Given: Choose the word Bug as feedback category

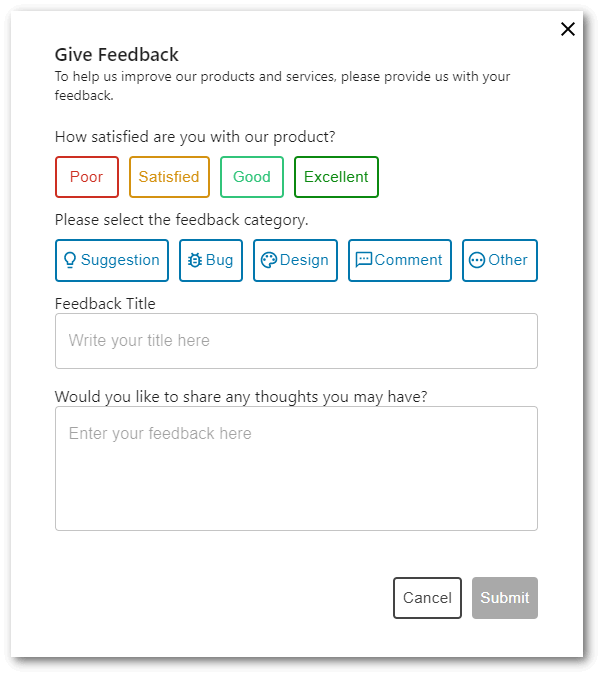Looking at the screenshot, I should (x=219, y=260).
